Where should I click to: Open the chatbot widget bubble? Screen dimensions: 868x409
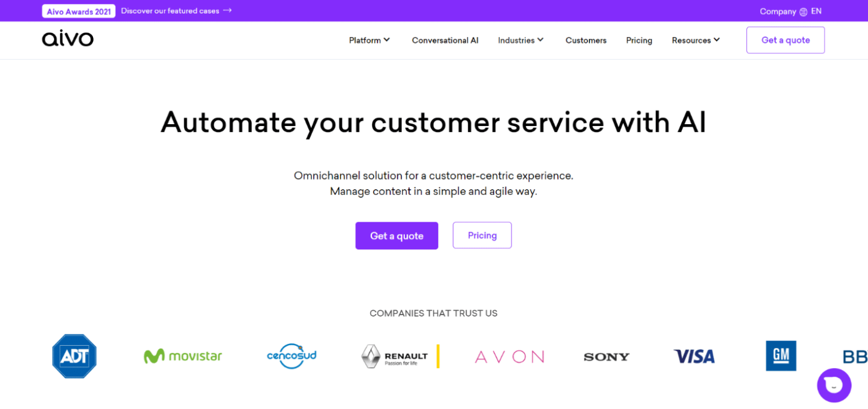pos(834,385)
